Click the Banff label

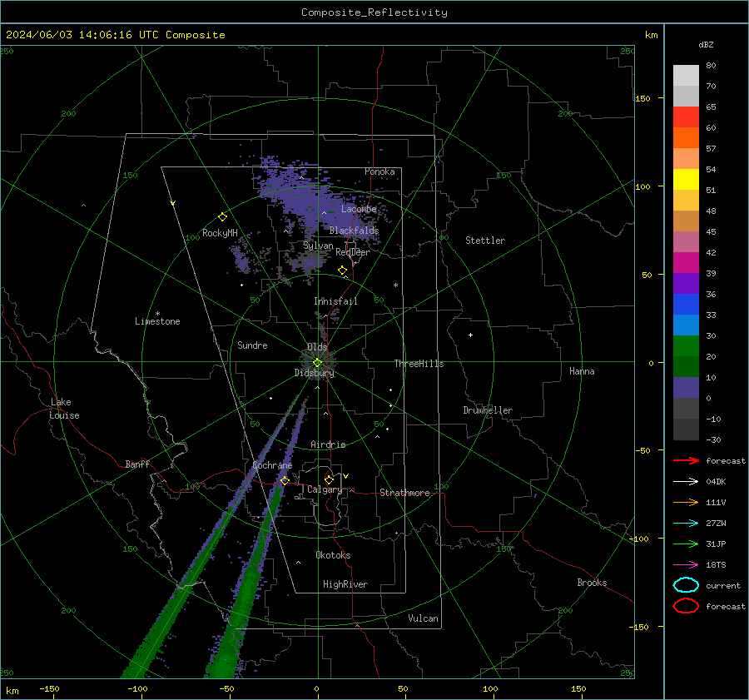tap(137, 464)
